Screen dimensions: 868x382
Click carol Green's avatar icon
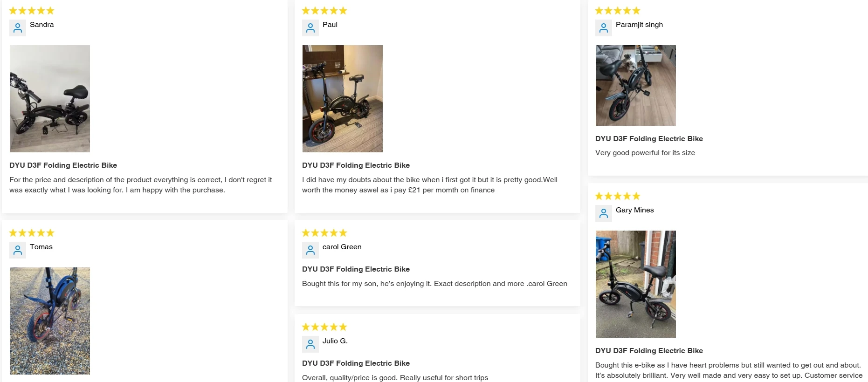pos(310,250)
